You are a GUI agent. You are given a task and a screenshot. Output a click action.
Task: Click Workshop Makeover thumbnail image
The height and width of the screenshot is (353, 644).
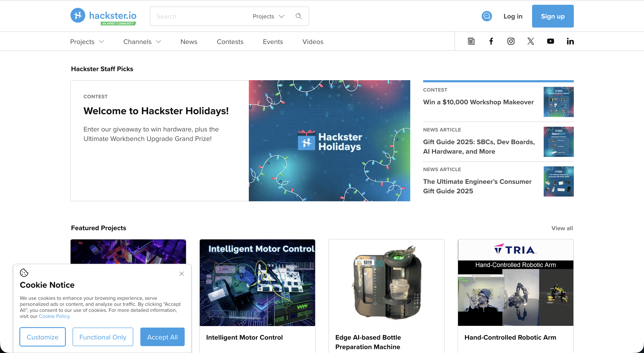click(x=559, y=102)
